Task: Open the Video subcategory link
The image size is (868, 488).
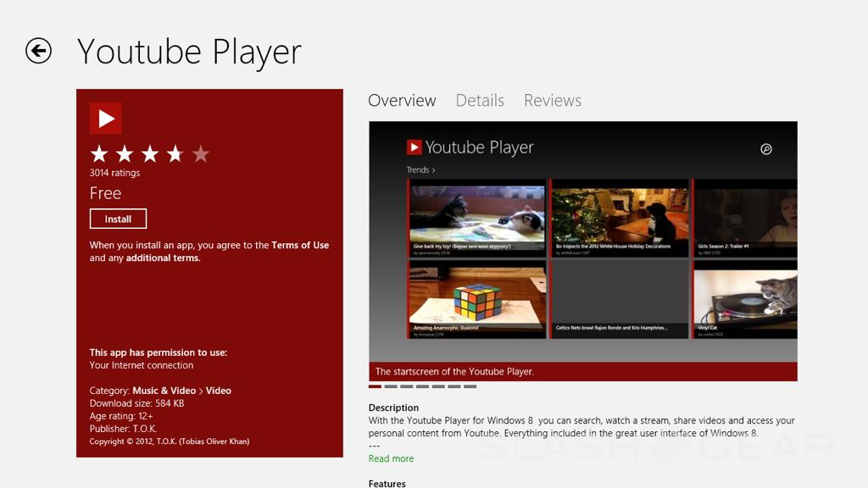Action: 218,391
